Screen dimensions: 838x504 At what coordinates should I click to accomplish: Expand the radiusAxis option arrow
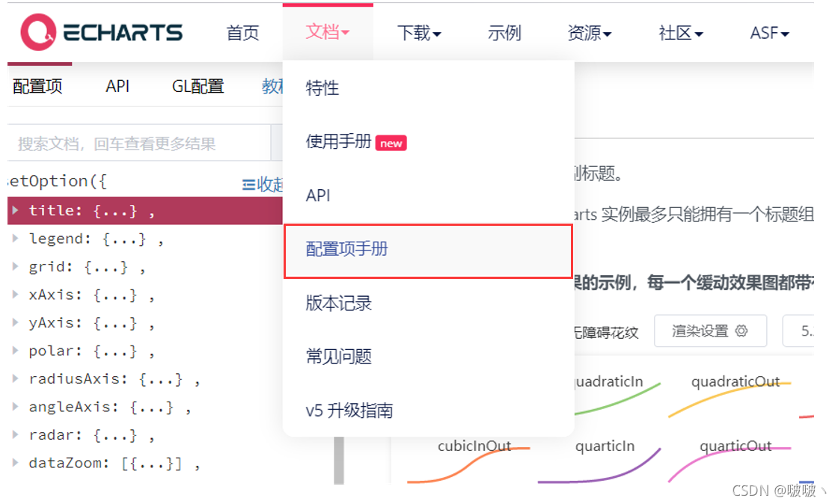tap(16, 378)
